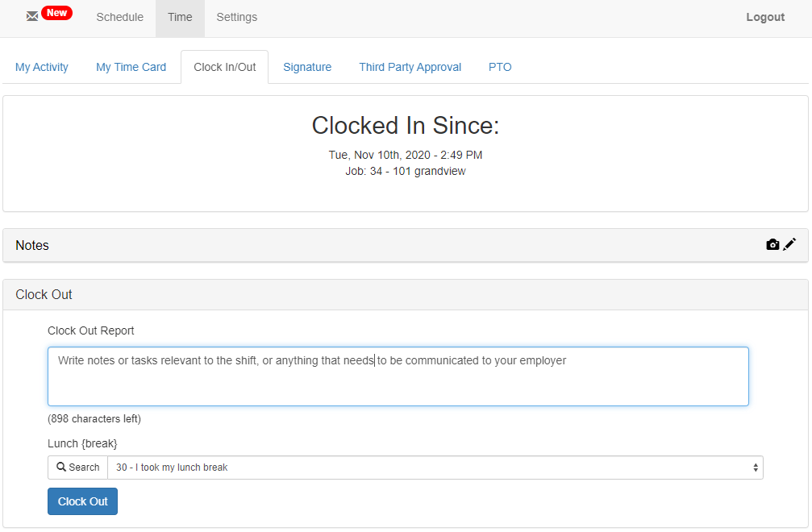Viewport: 812px width, 532px height.
Task: Select the Schedule menu item
Action: click(x=119, y=17)
